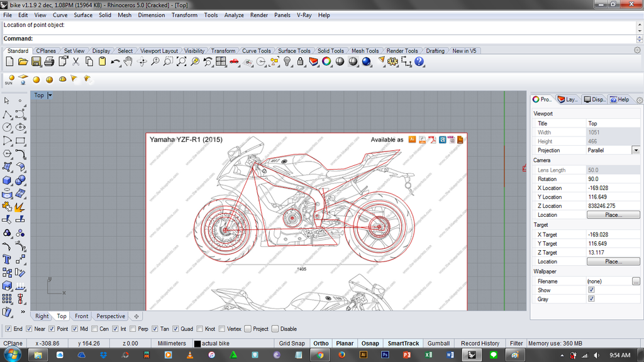The image size is (644, 362).
Task: Toggle Grid Snap in status bar
Action: click(x=292, y=344)
